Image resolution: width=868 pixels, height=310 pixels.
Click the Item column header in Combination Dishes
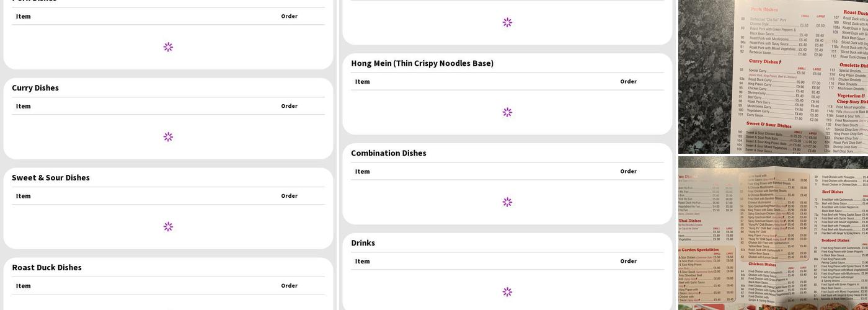363,171
